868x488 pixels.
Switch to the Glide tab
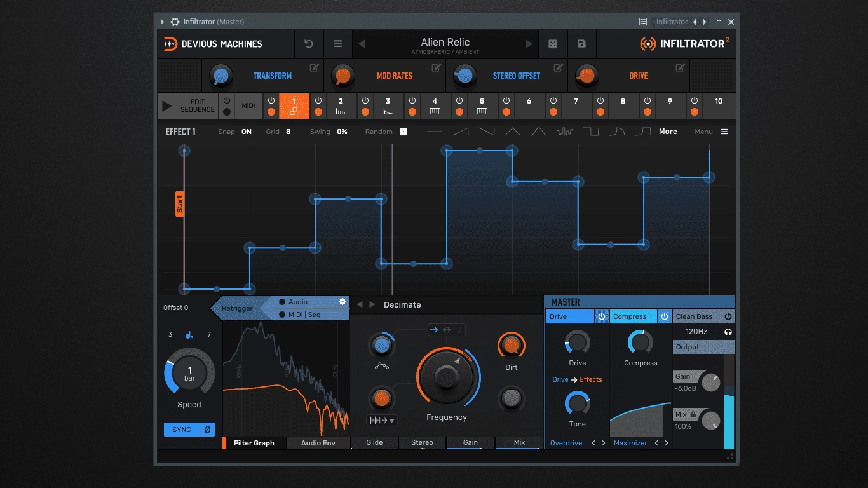375,443
